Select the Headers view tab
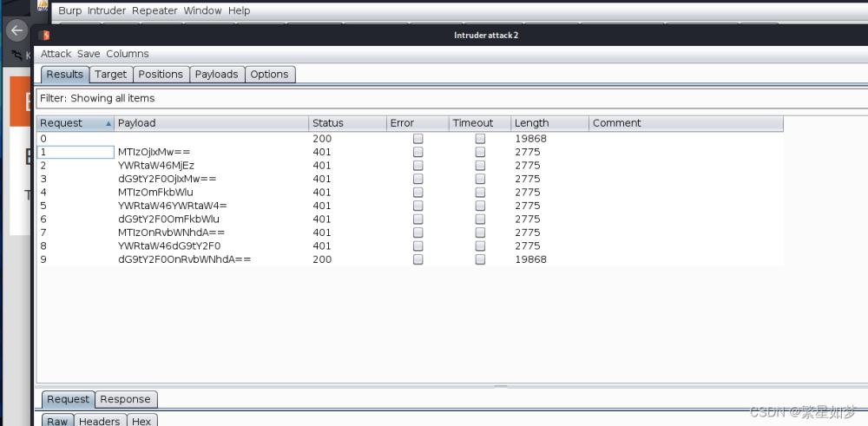Screen dimensions: 868x426 100,421
